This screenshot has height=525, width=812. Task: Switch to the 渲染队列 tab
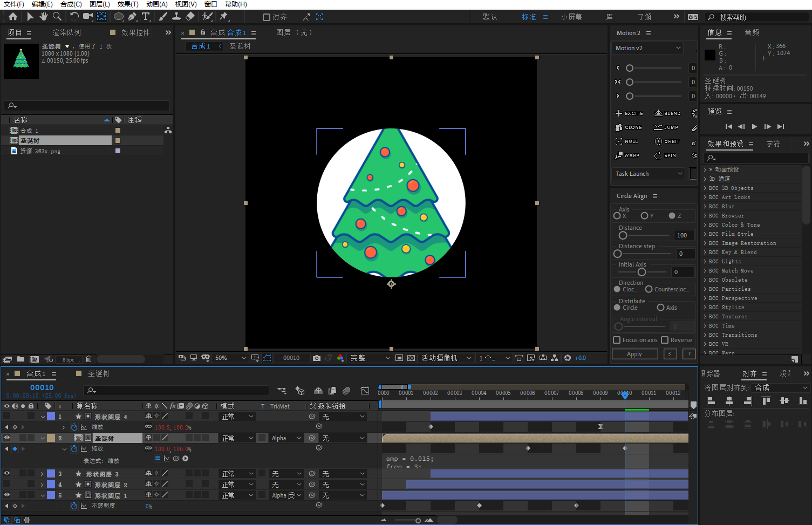[66, 32]
